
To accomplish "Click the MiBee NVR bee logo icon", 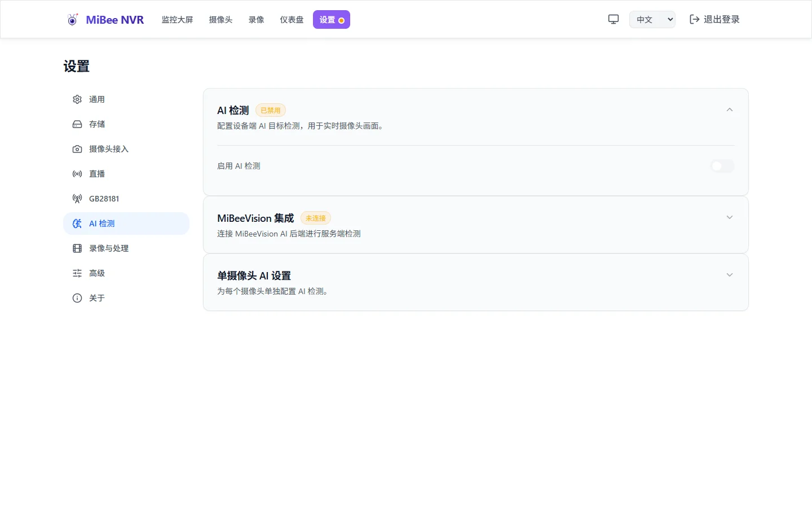I will click(73, 20).
